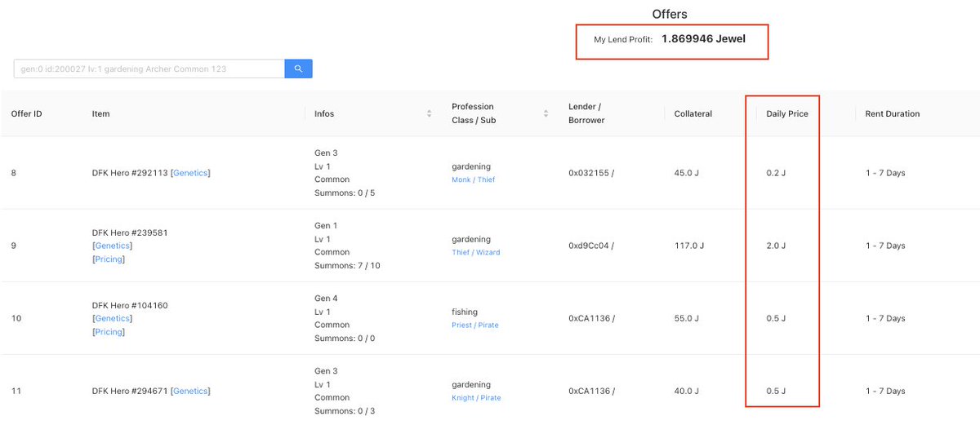Click the Offer ID column header
The height and width of the screenshot is (425, 980).
(27, 113)
